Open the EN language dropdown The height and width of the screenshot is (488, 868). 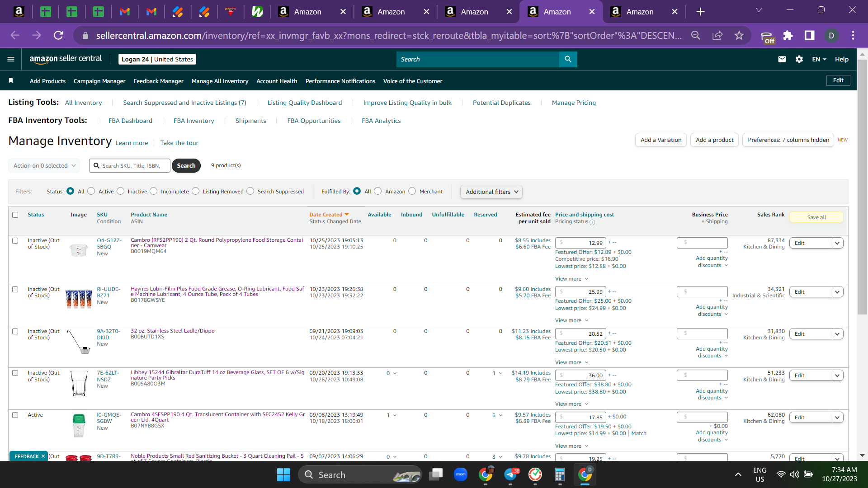point(819,59)
